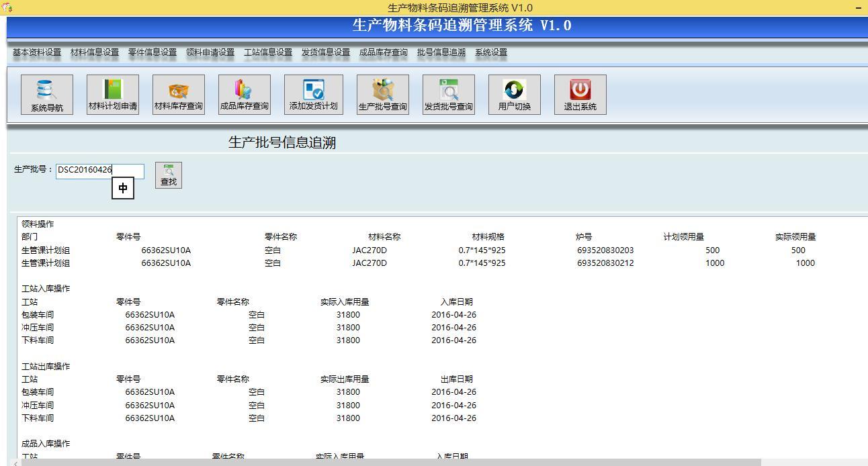Launch 成品库存查询 finished goods inventory tool
The height and width of the screenshot is (466, 868).
245,95
